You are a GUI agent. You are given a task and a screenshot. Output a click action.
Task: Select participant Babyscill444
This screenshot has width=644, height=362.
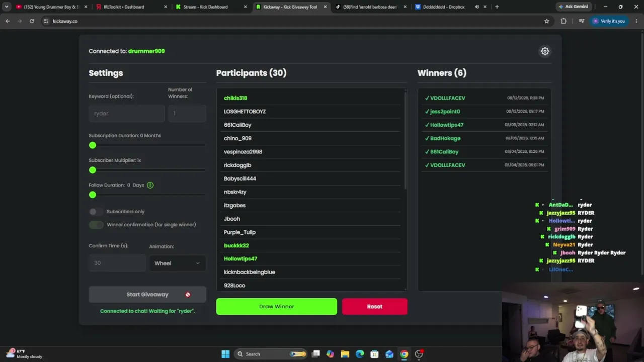click(240, 178)
